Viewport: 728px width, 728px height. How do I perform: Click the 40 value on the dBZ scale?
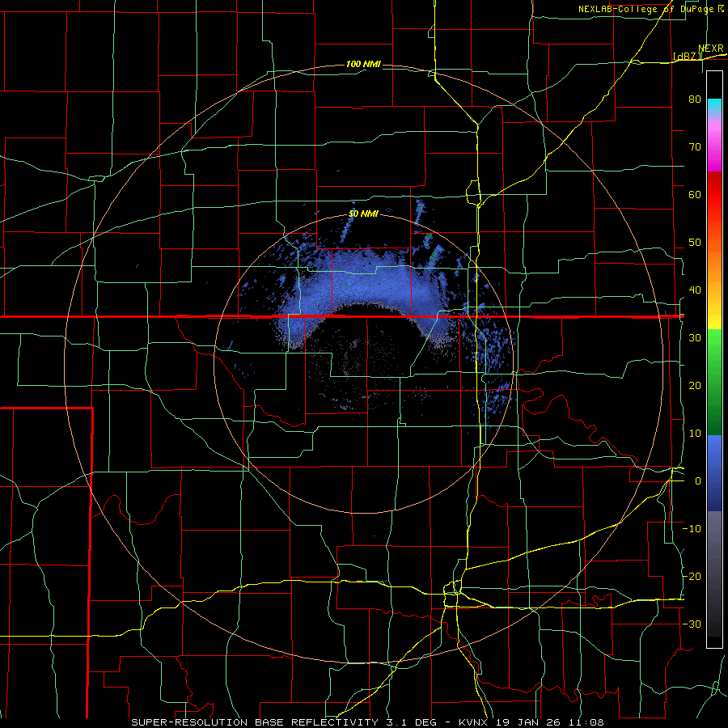(695, 290)
